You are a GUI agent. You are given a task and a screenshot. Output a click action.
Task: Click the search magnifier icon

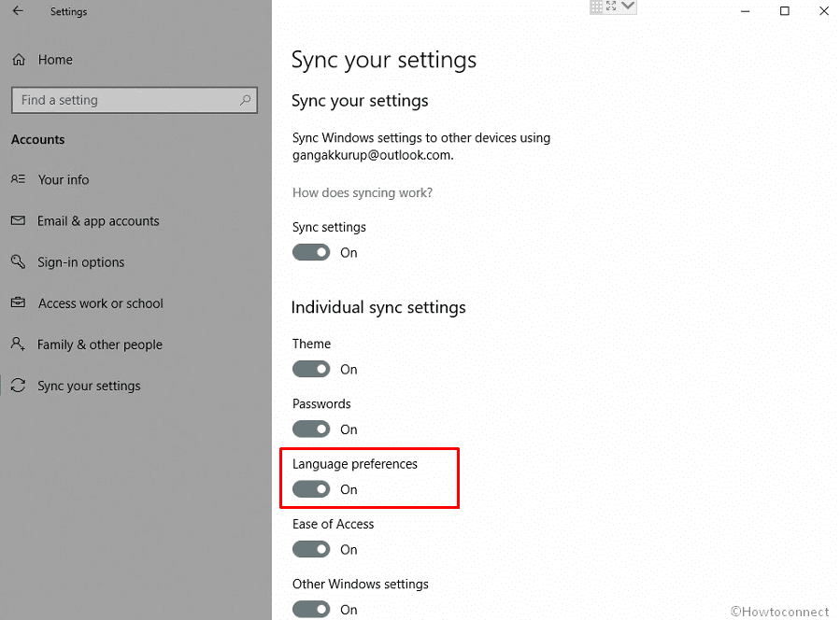tap(243, 100)
